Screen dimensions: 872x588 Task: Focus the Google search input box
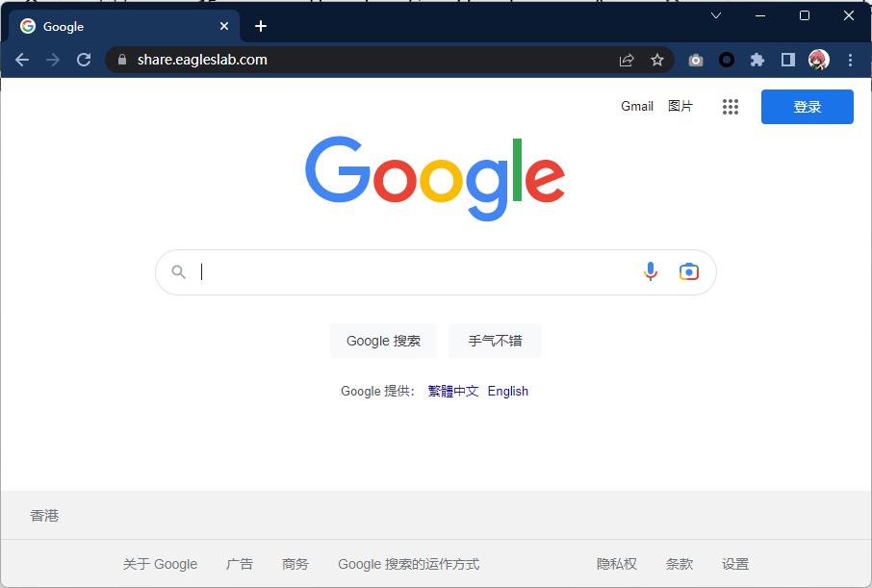click(x=414, y=272)
